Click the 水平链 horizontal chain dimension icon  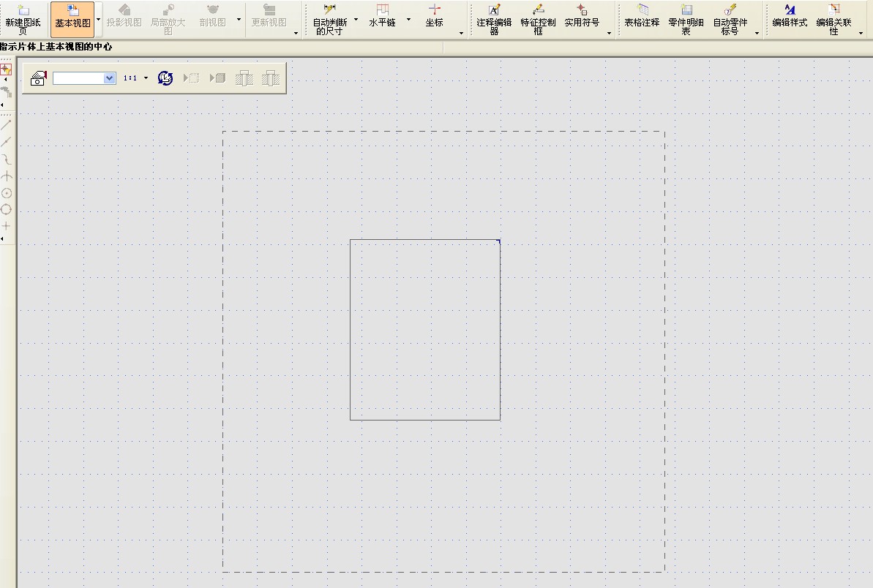click(382, 19)
